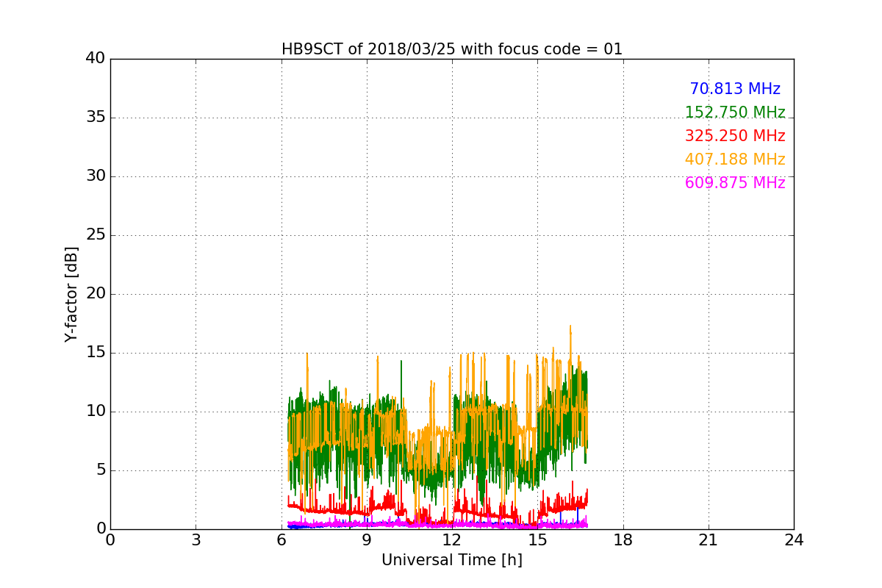
Task: Click the y-axis tick label 35
Action: [x=96, y=118]
